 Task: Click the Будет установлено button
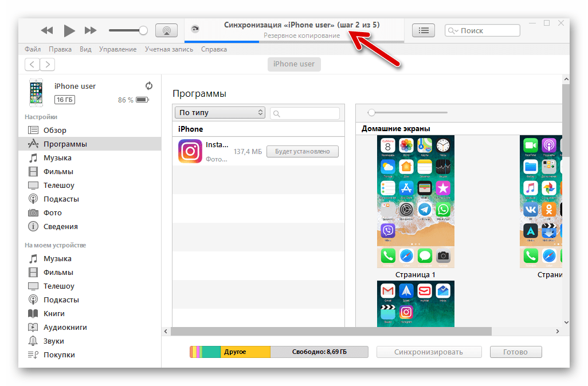pyautogui.click(x=303, y=151)
